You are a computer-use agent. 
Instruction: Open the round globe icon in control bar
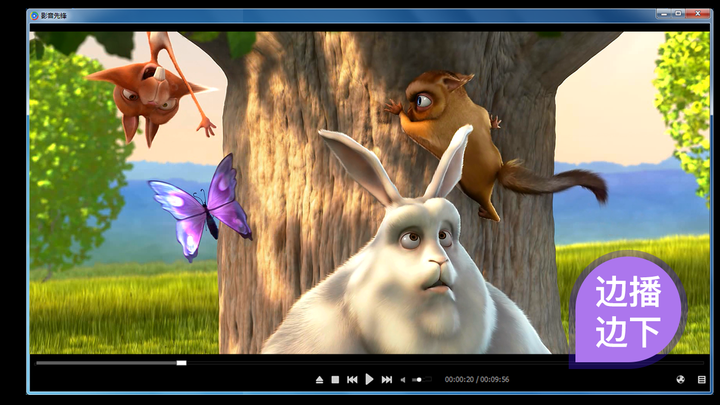click(x=681, y=379)
